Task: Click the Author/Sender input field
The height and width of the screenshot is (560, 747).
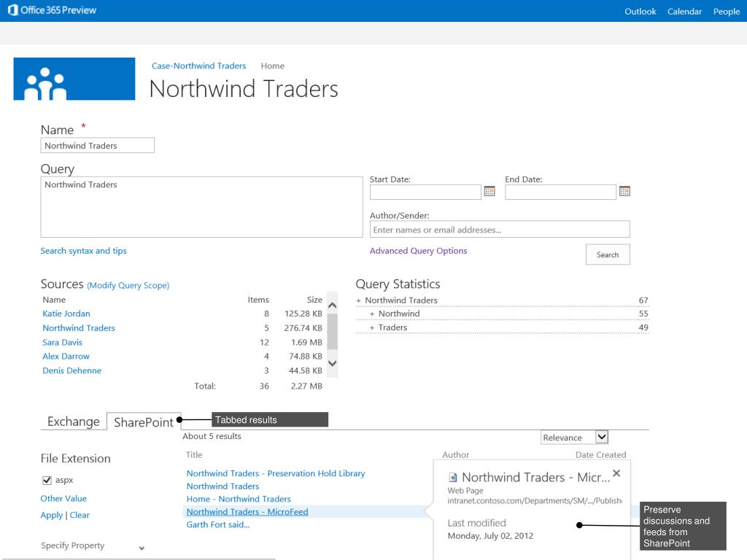Action: click(500, 229)
